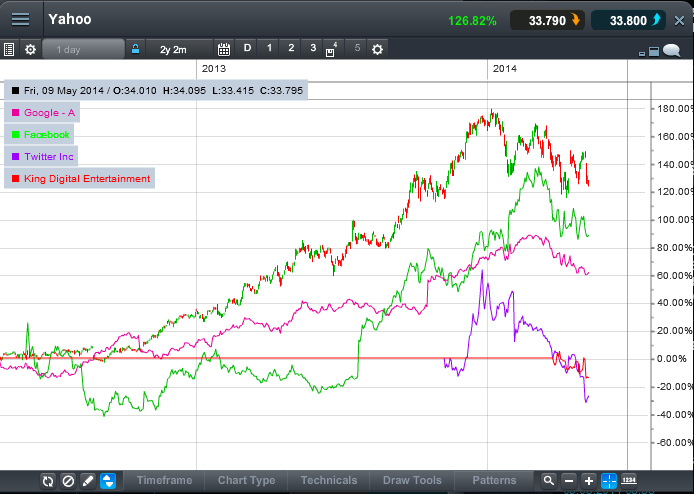Toggle the 1234 price scale icon
Screen dimensions: 694x494
pyautogui.click(x=629, y=480)
